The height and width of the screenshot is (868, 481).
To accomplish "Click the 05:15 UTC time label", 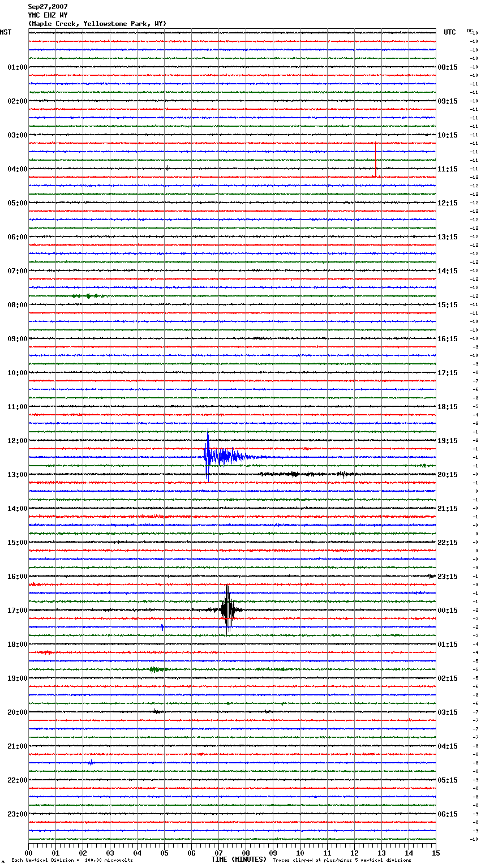I will point(448,780).
